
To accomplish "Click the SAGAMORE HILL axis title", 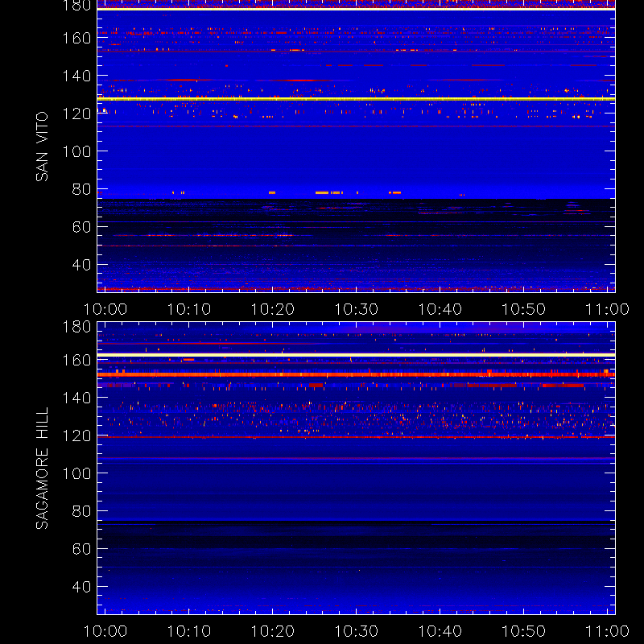I will [42, 468].
